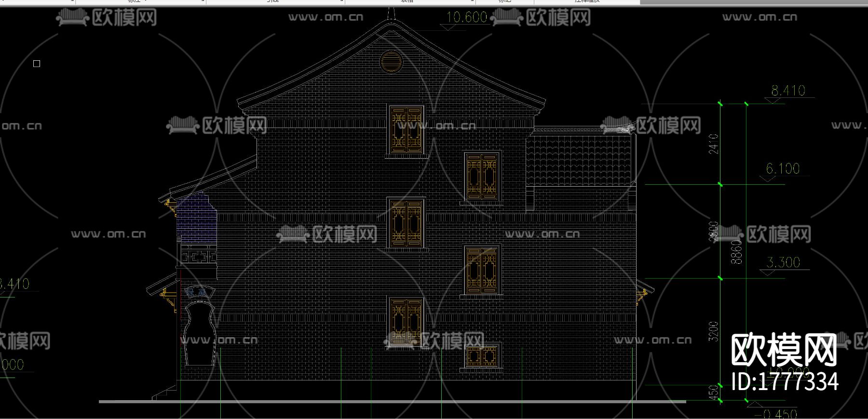Click the entry steps at the building's left base

[164, 392]
